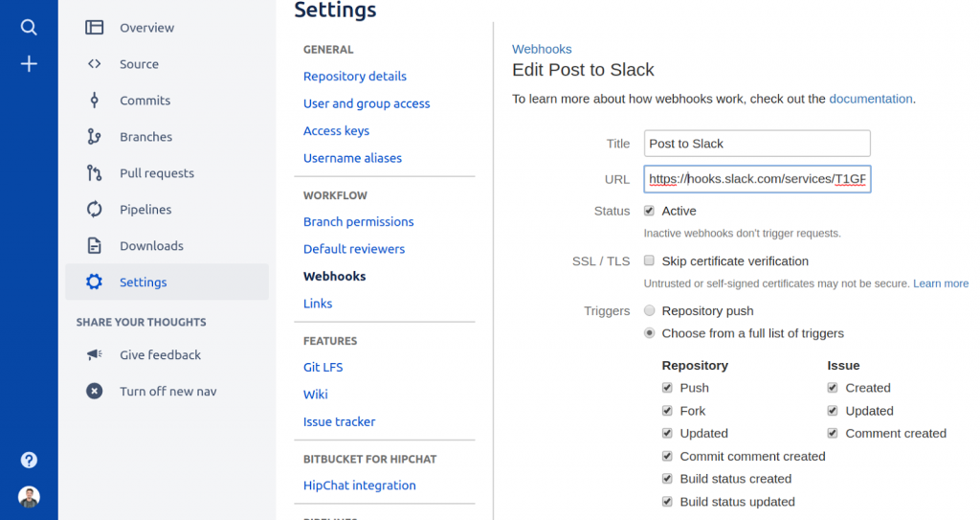The image size is (980, 520).
Task: Open HipChat integration link
Action: point(360,486)
